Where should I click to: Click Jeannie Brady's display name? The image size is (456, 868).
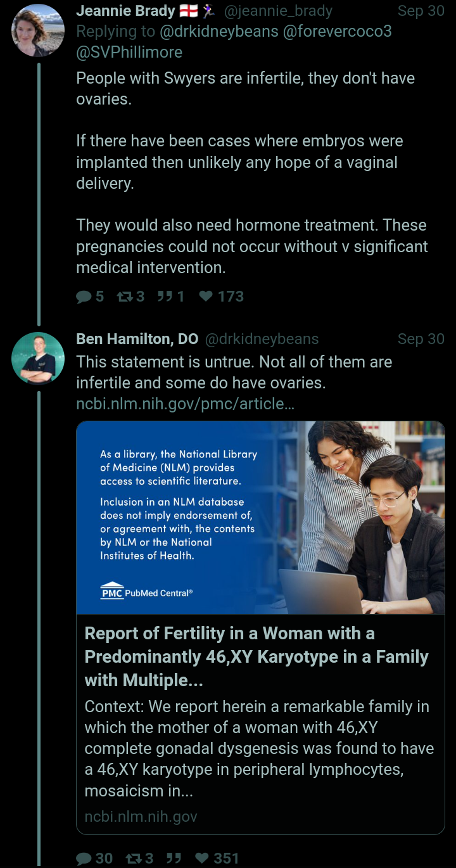pos(125,11)
